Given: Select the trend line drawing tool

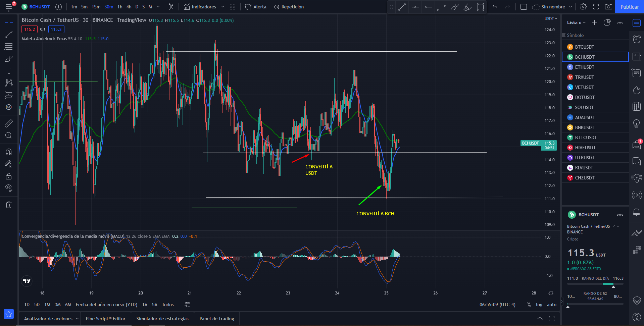Looking at the screenshot, I should coord(9,35).
